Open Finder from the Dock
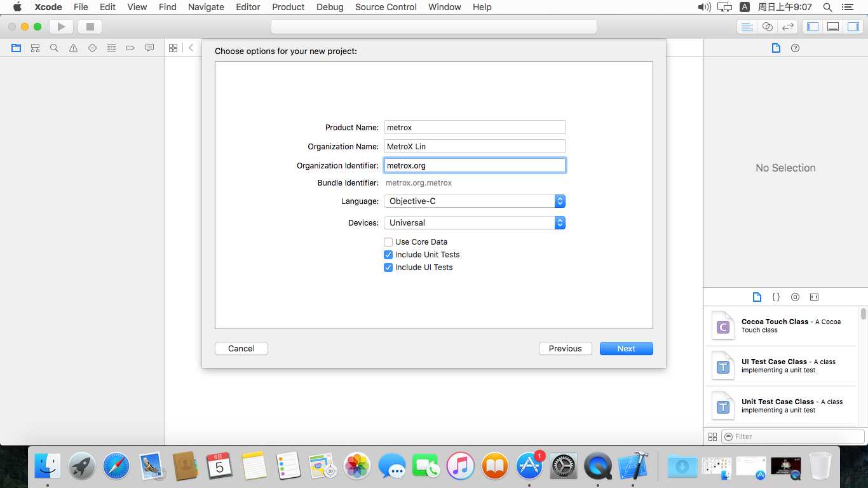The height and width of the screenshot is (488, 868). (x=48, y=466)
